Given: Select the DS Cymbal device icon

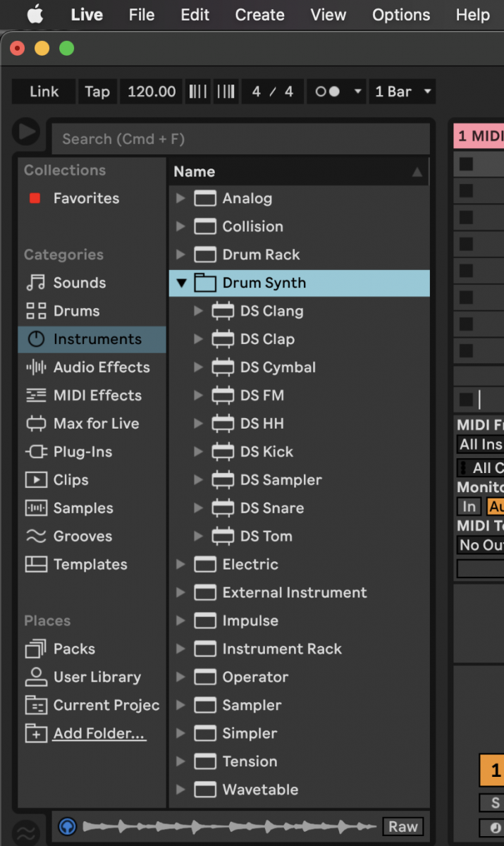Looking at the screenshot, I should coord(223,367).
